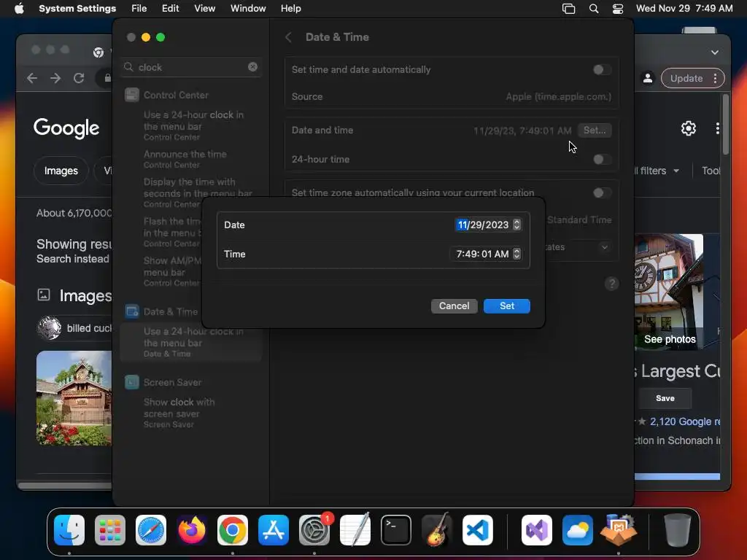Clear the clock search field

252,67
